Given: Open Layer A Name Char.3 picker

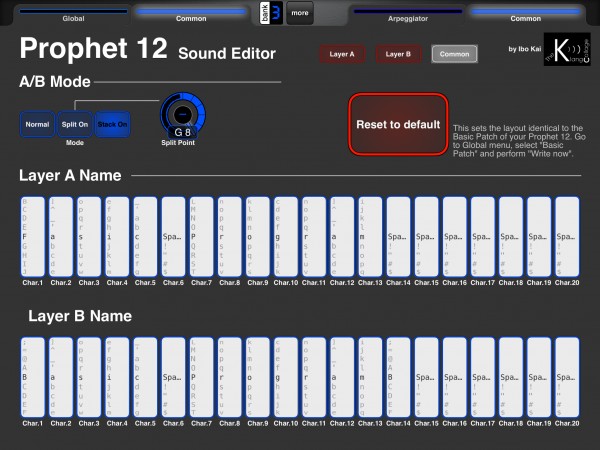Looking at the screenshot, I should 89,237.
